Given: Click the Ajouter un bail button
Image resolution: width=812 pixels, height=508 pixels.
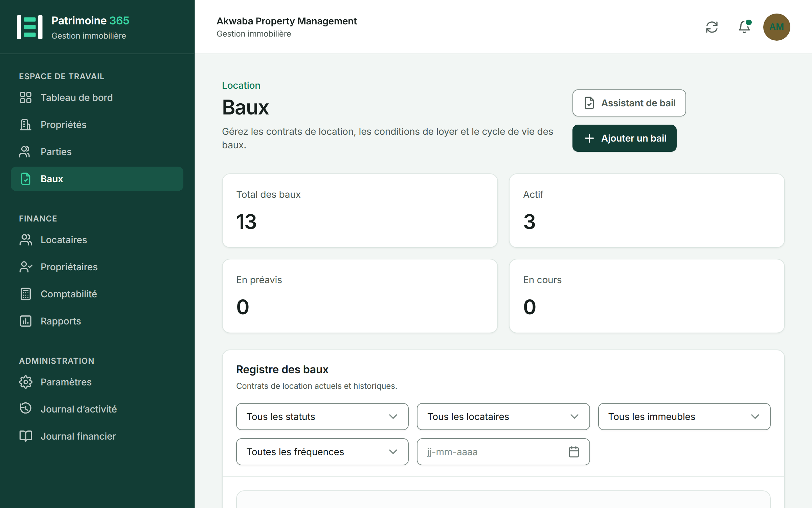Looking at the screenshot, I should click(x=624, y=138).
